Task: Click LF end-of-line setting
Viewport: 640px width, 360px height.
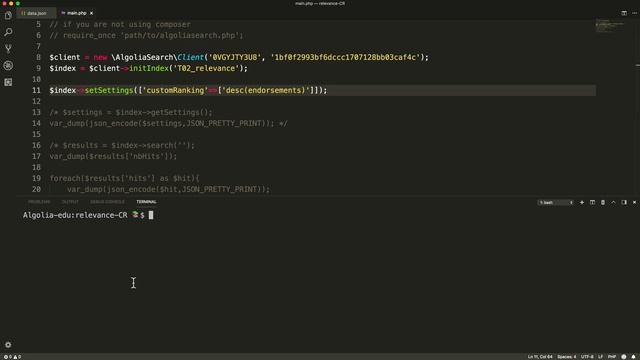Action: pyautogui.click(x=600, y=357)
